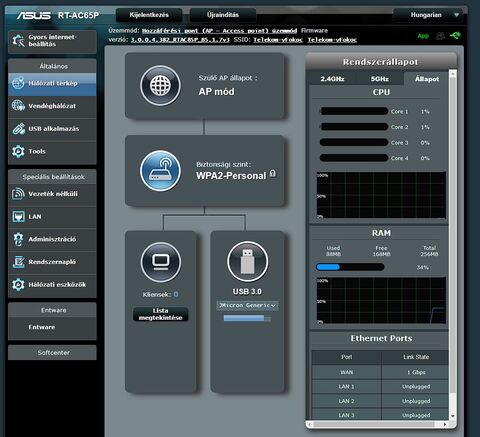Click the Kliensek count number
This screenshot has height=437, width=480.
(176, 294)
